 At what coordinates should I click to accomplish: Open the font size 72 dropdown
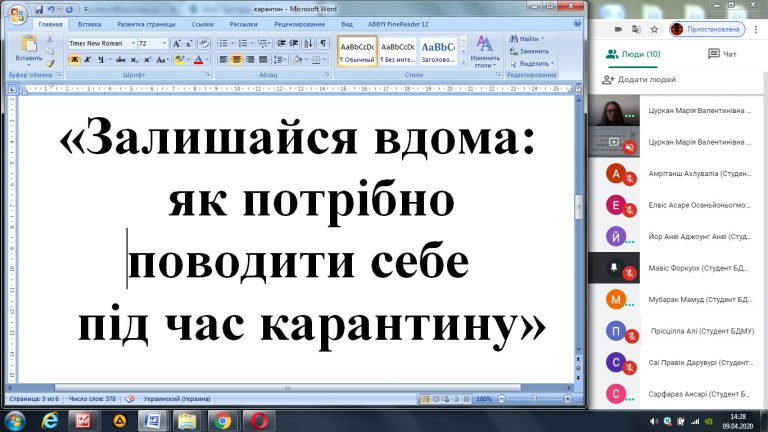coord(162,44)
